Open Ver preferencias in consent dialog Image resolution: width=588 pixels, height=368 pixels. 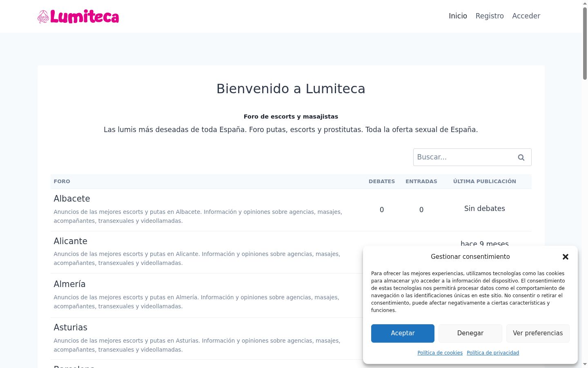[538, 333]
